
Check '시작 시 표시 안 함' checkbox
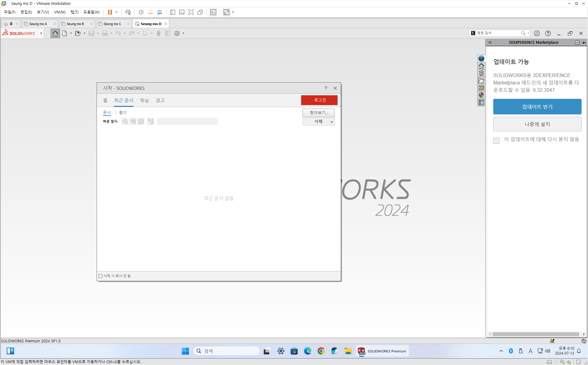coord(101,276)
